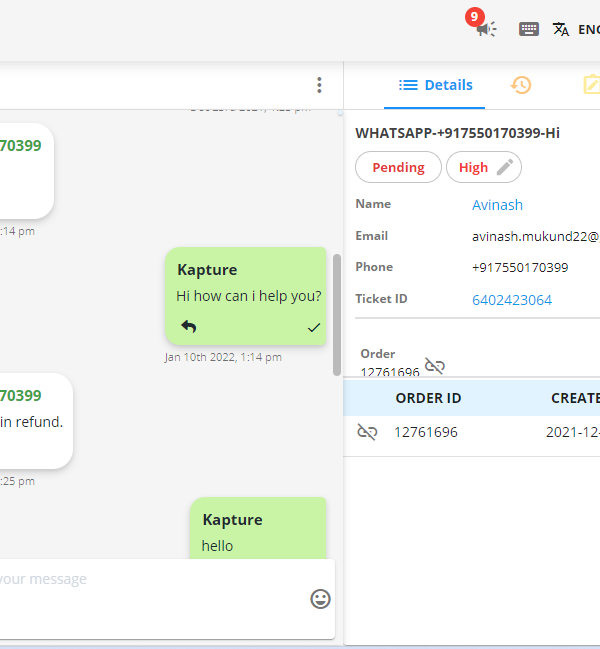Click the 'in refund.' customer message
The image size is (600, 649).
(x=31, y=422)
